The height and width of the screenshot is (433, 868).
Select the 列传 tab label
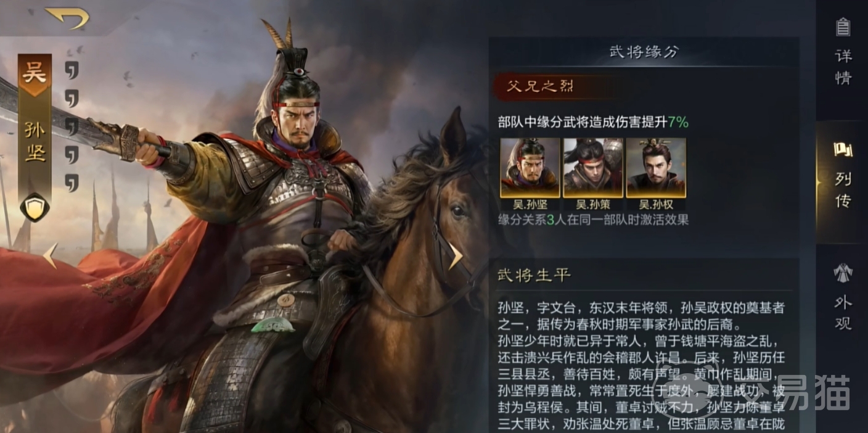[x=843, y=189]
